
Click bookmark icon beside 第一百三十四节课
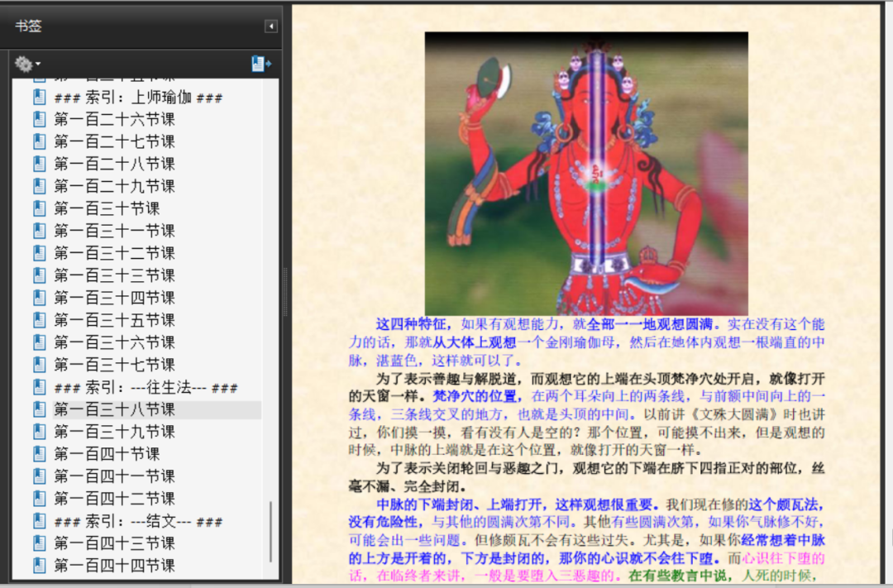click(40, 298)
